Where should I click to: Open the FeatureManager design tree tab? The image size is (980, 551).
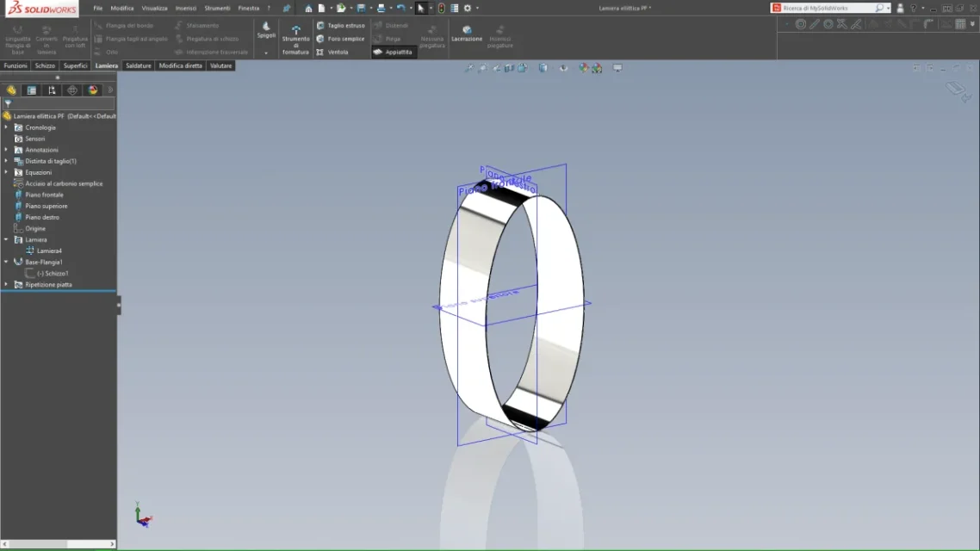(11, 90)
